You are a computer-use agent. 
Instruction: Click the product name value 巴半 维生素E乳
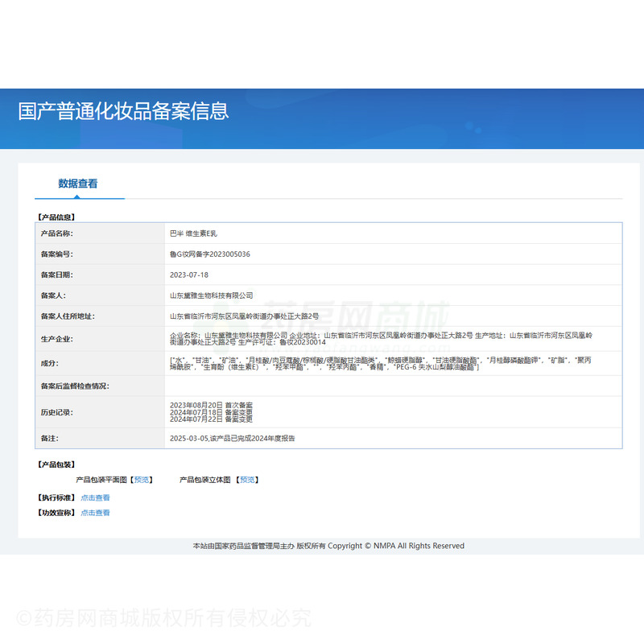[x=193, y=233]
